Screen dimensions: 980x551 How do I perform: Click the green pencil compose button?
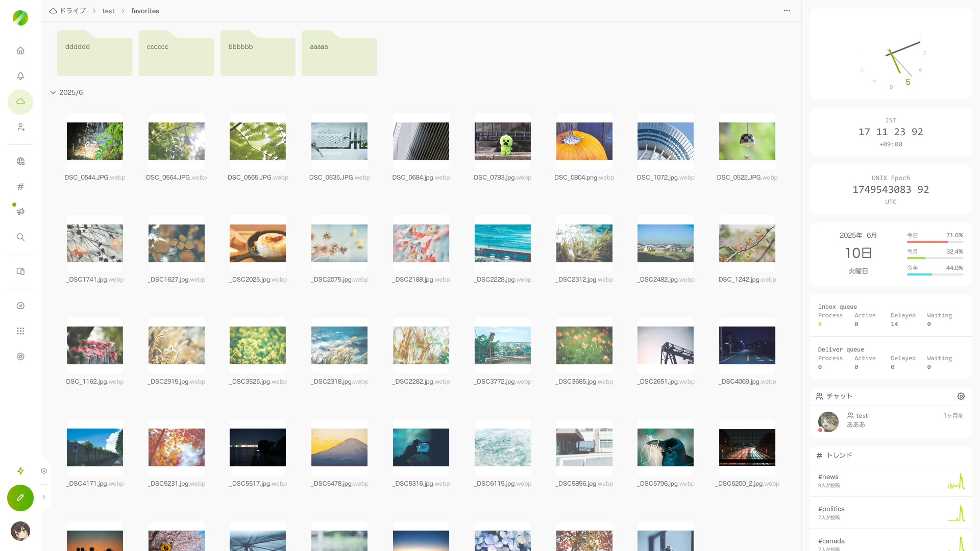20,497
